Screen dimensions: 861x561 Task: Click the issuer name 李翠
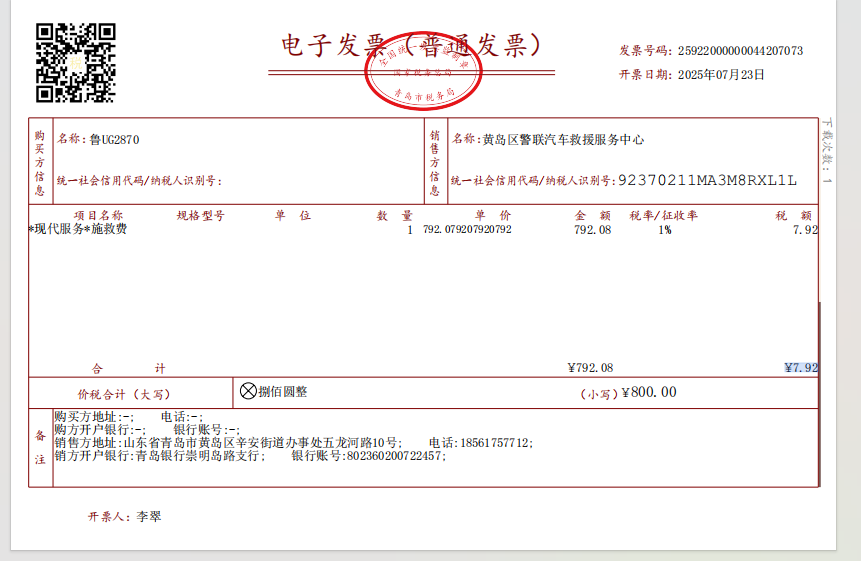(148, 517)
